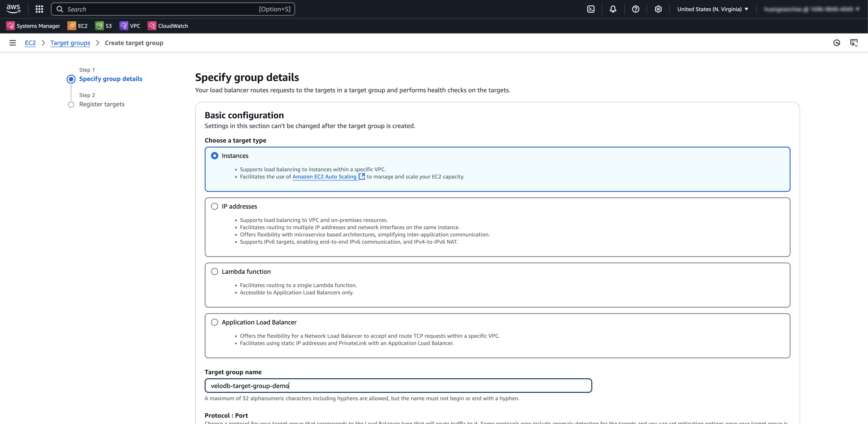Select the Instances radio option

(x=215, y=156)
